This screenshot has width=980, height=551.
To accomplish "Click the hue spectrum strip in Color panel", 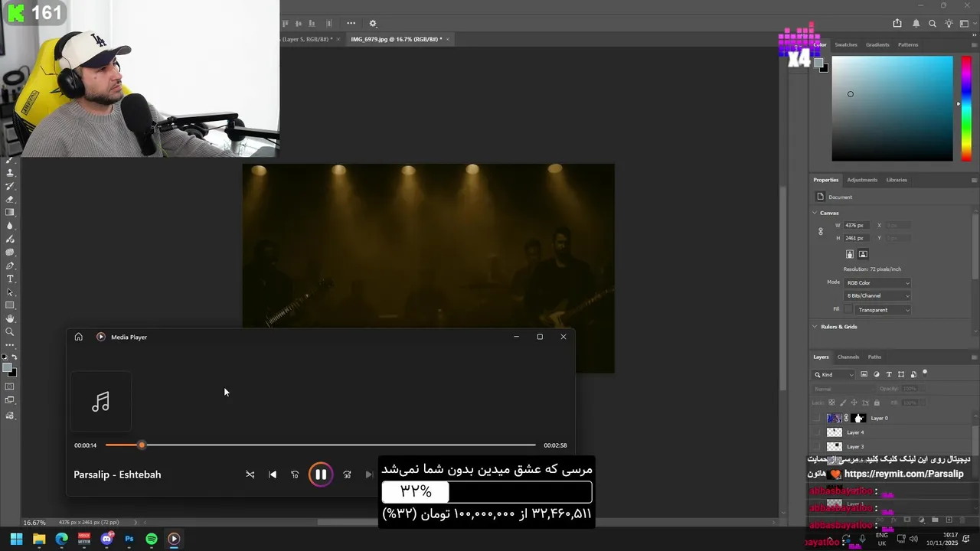I will (966, 108).
